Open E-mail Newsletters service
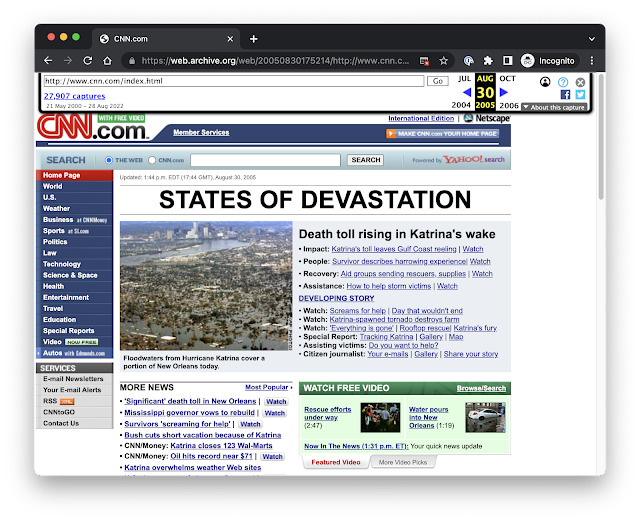The height and width of the screenshot is (521, 640). tap(75, 379)
